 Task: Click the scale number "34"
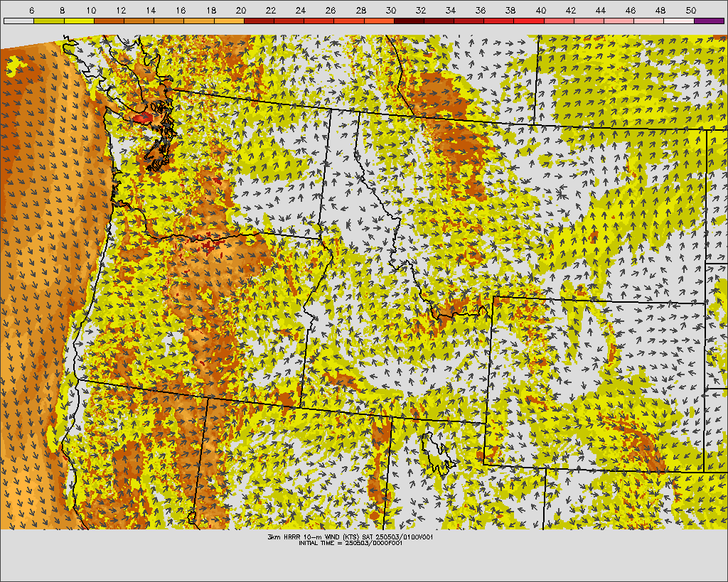click(450, 11)
